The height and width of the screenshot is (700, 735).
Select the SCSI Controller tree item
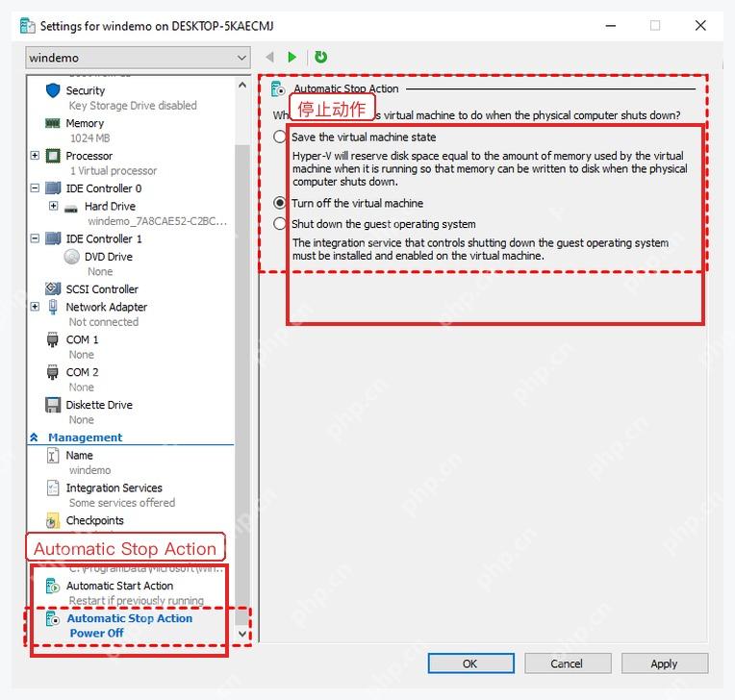coord(102,289)
